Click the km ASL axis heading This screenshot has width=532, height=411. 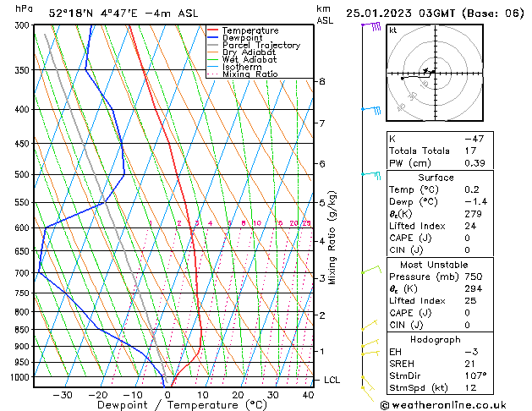pyautogui.click(x=325, y=14)
